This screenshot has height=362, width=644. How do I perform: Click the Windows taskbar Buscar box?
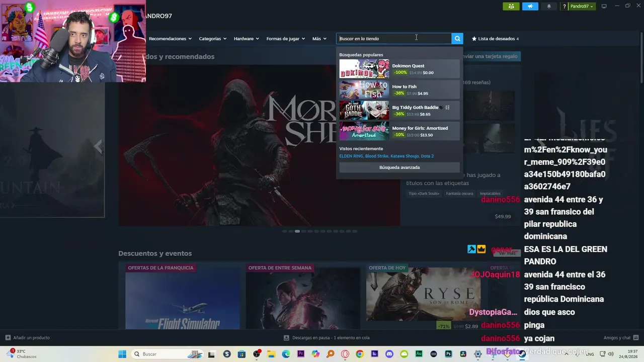coord(168,354)
